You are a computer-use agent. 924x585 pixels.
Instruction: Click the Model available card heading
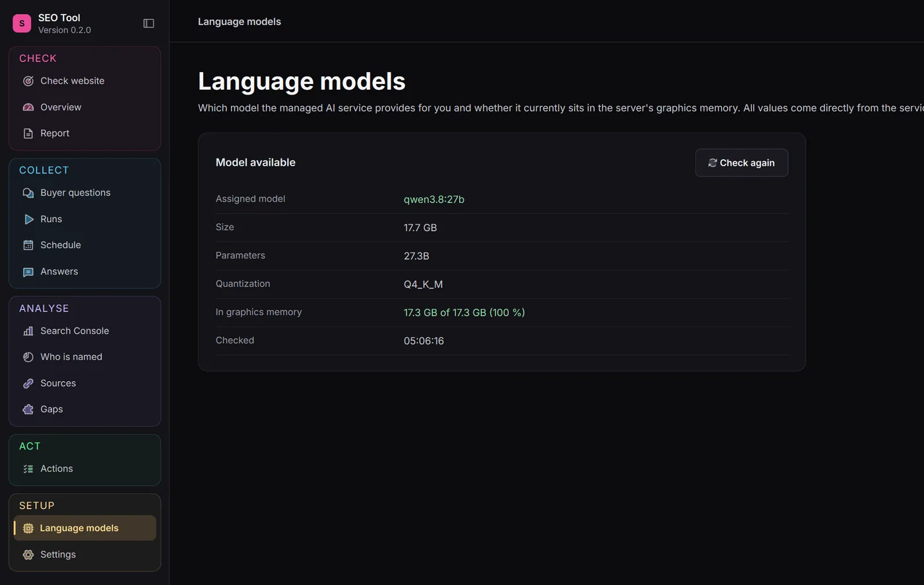255,162
